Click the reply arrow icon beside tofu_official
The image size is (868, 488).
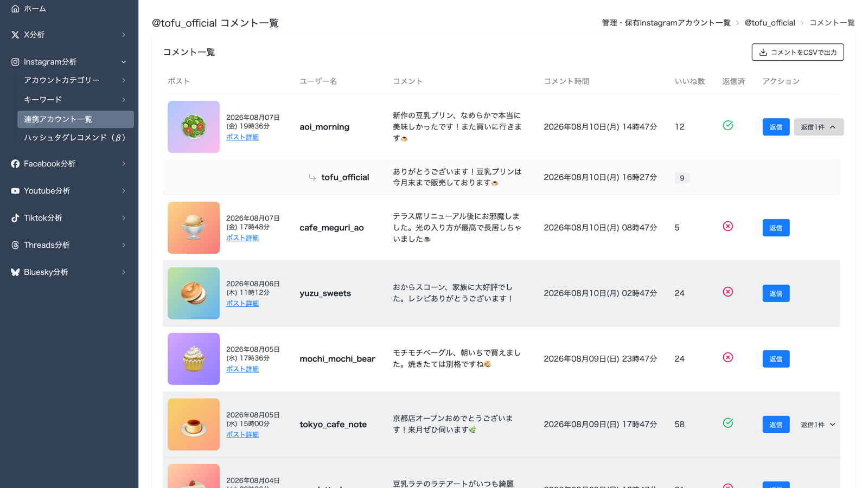(312, 177)
